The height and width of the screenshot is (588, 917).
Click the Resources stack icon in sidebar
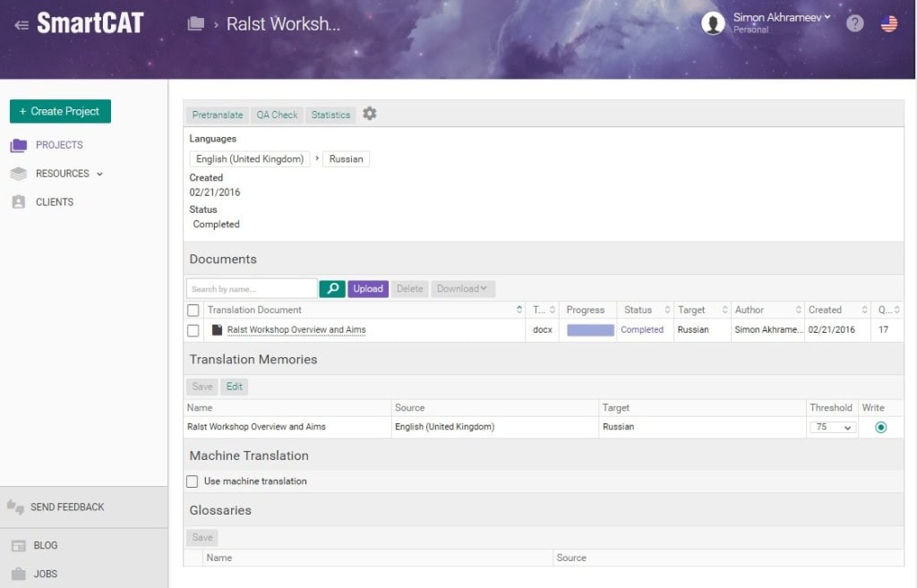[19, 174]
